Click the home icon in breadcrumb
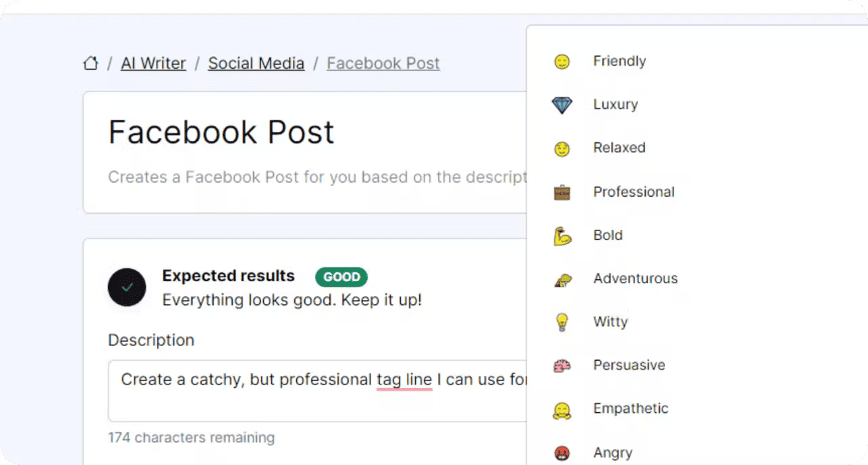The image size is (868, 465). pyautogui.click(x=91, y=64)
